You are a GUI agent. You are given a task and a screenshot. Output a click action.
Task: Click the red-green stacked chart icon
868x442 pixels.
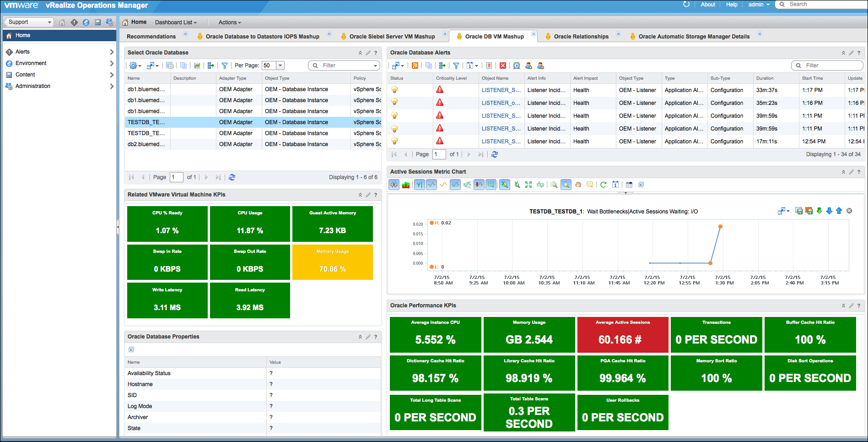[x=406, y=185]
